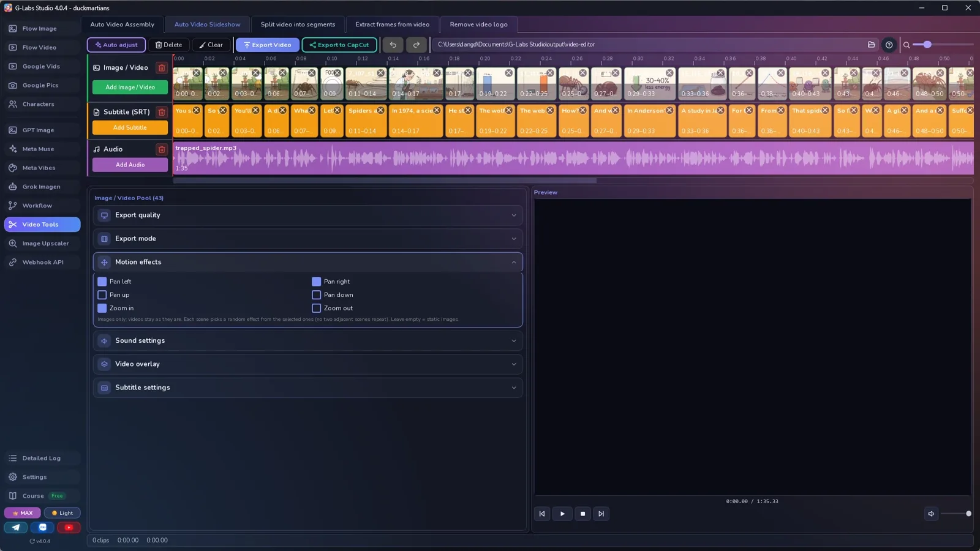
Task: Enable the Pan down checkbox
Action: click(317, 295)
